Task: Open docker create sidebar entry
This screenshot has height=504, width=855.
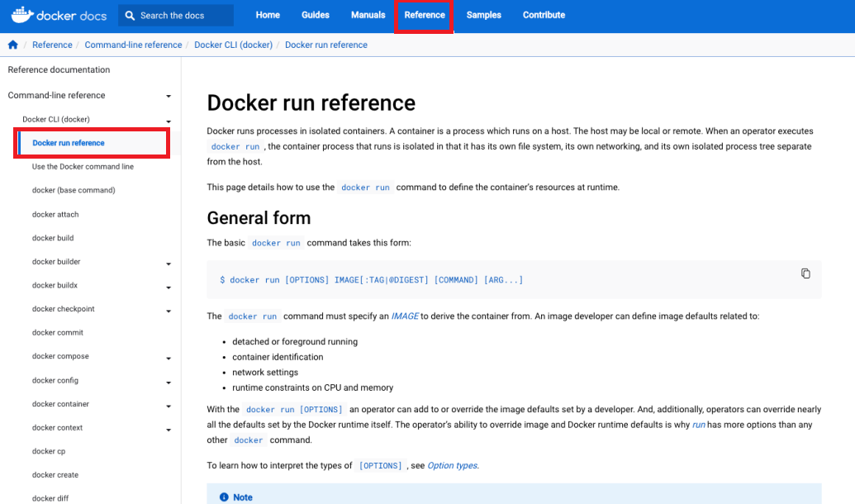Action: [x=55, y=474]
